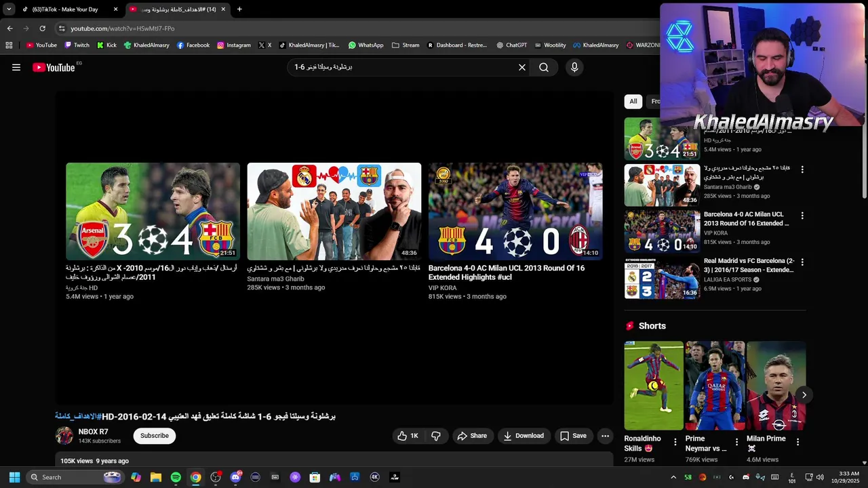Open Spotify from the taskbar

(x=176, y=477)
